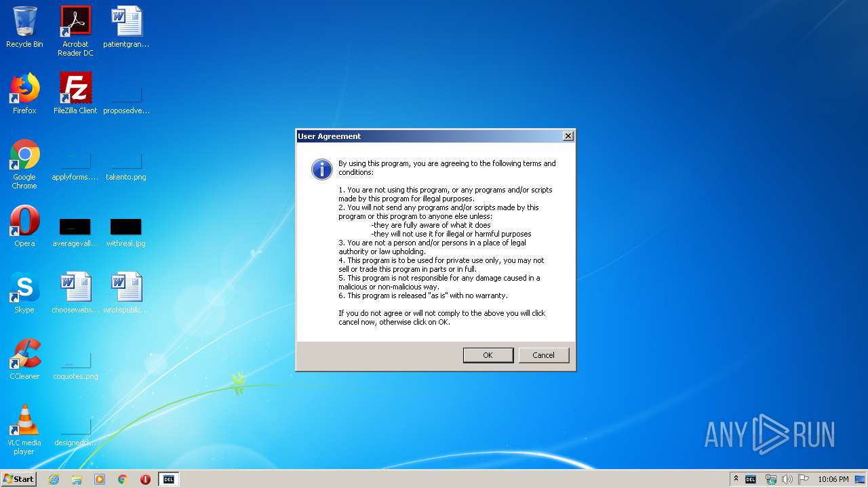Open the CCleaner desktop shortcut
This screenshot has height=488, width=868.
click(24, 359)
